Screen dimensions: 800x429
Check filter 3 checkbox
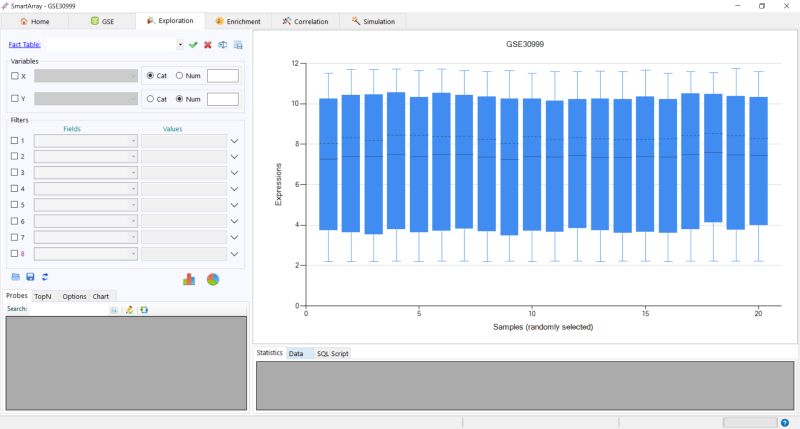click(x=15, y=172)
